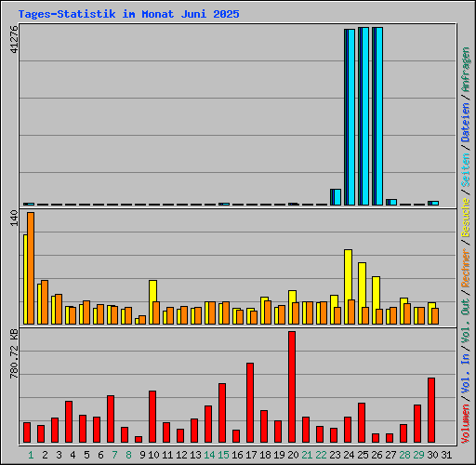Click the '41276' top axis value
The height and width of the screenshot is (465, 476).
[x=14, y=39]
